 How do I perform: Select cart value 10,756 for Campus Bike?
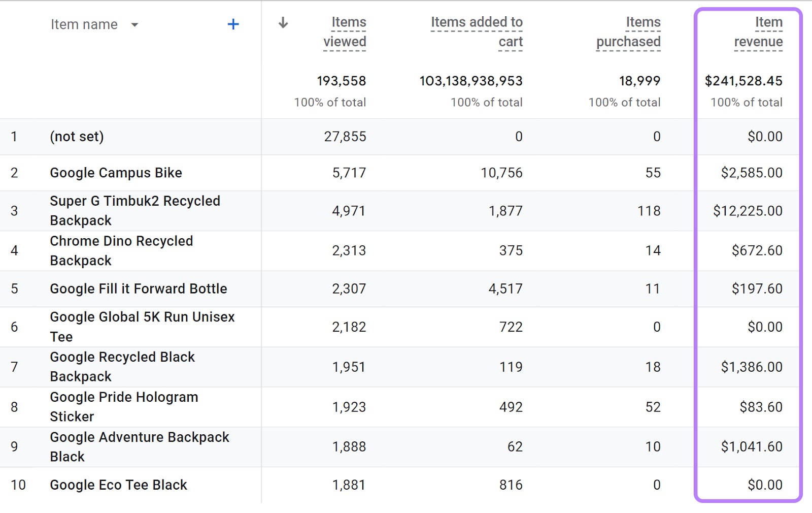tap(501, 173)
